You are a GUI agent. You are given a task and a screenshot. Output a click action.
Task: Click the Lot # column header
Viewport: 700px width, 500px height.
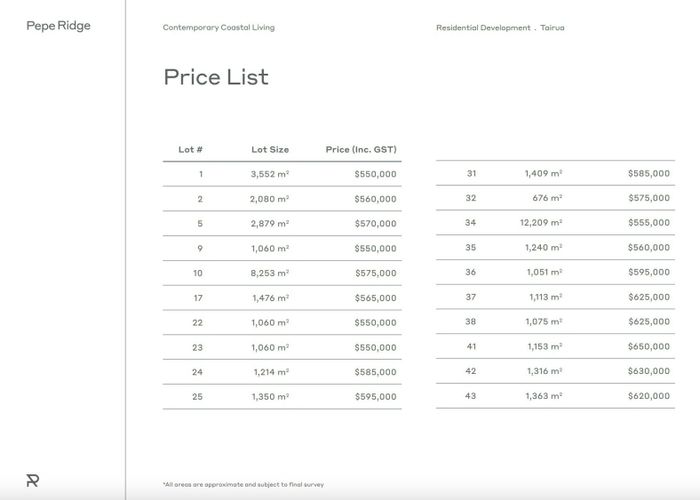tap(191, 150)
